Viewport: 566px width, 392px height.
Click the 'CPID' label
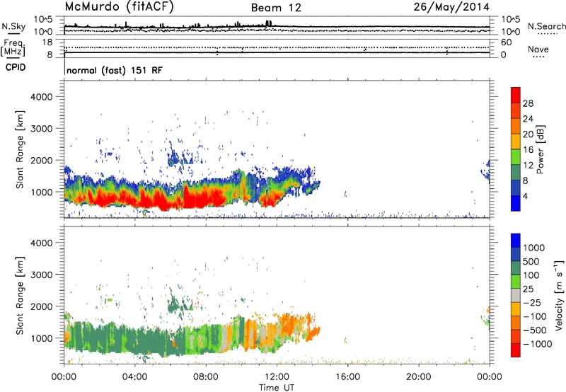(x=16, y=67)
